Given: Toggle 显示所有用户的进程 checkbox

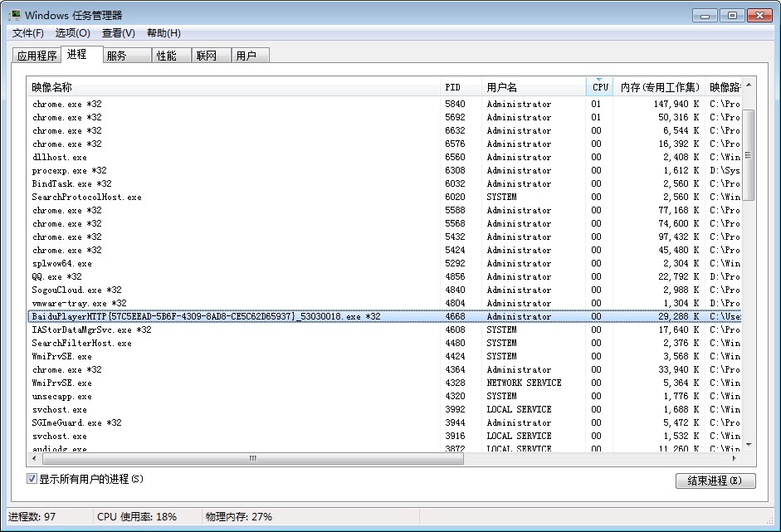Looking at the screenshot, I should tap(32, 479).
